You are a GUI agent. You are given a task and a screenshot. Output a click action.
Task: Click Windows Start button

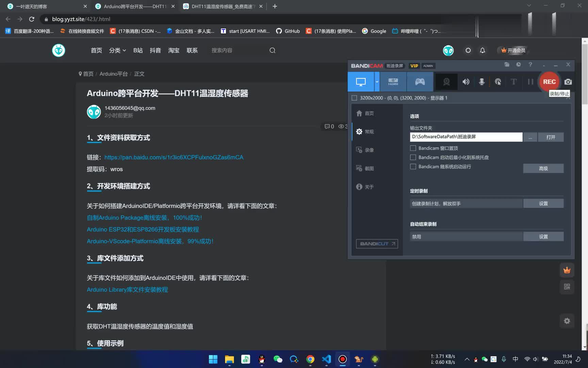click(x=213, y=359)
